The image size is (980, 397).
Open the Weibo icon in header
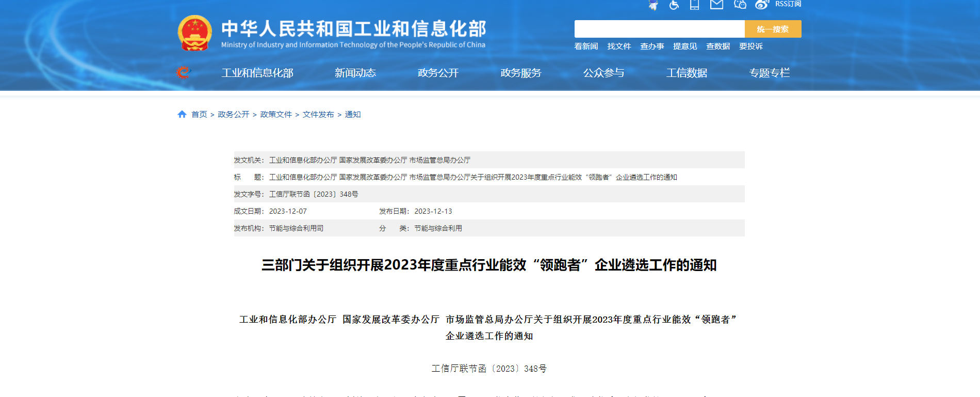pos(762,5)
